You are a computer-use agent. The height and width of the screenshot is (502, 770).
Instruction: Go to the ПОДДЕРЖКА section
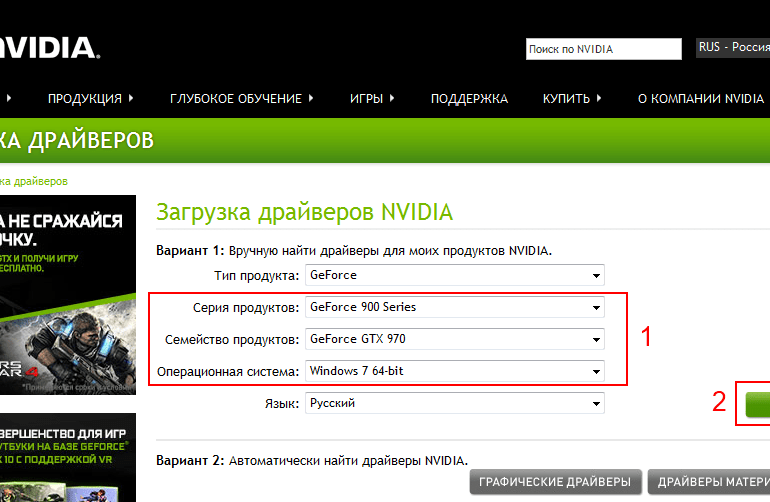point(469,99)
